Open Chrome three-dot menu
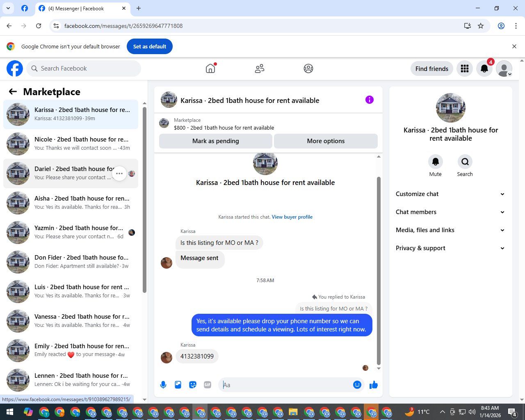 [x=516, y=26]
